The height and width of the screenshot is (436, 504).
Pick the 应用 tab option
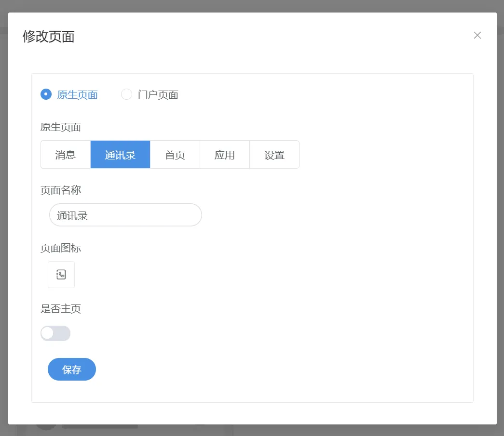point(225,155)
